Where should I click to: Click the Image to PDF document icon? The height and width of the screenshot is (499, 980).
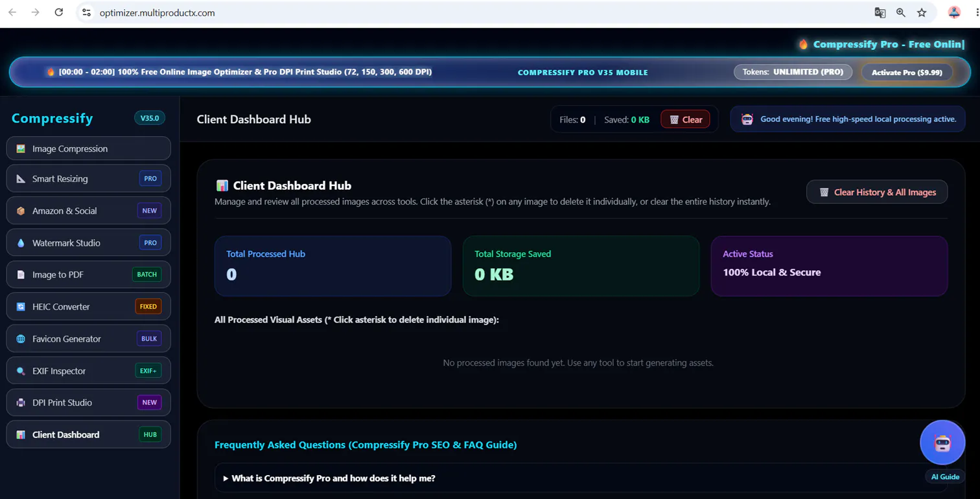(x=21, y=275)
